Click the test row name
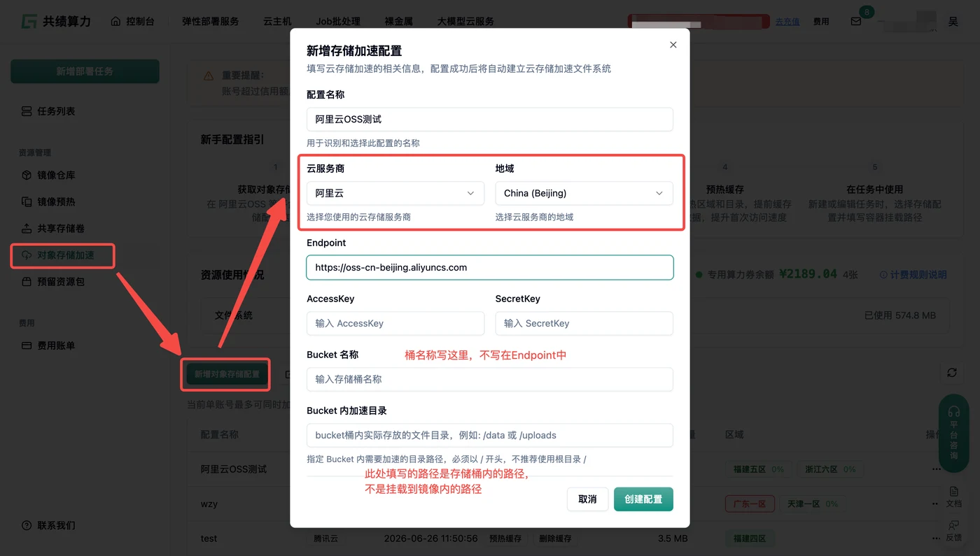 tap(209, 539)
